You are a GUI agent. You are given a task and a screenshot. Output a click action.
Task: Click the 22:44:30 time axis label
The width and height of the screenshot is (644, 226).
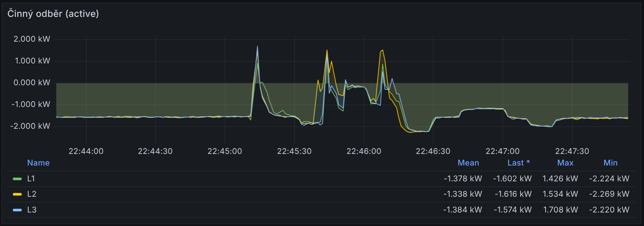[x=155, y=151]
